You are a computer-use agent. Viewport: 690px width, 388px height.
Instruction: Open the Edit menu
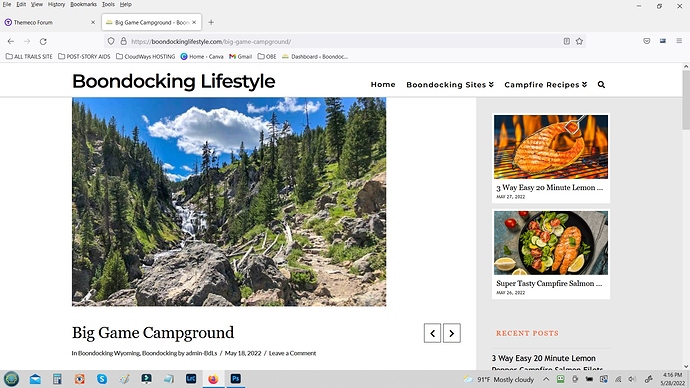[x=21, y=4]
